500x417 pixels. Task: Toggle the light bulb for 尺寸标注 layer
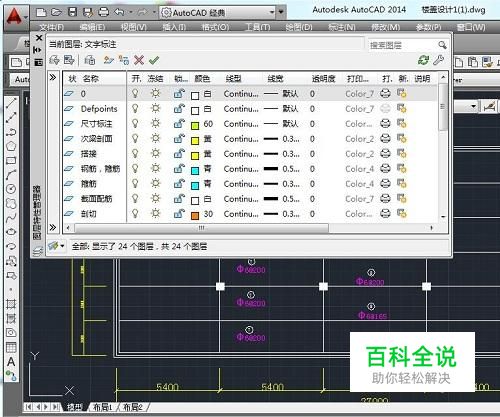(x=135, y=124)
